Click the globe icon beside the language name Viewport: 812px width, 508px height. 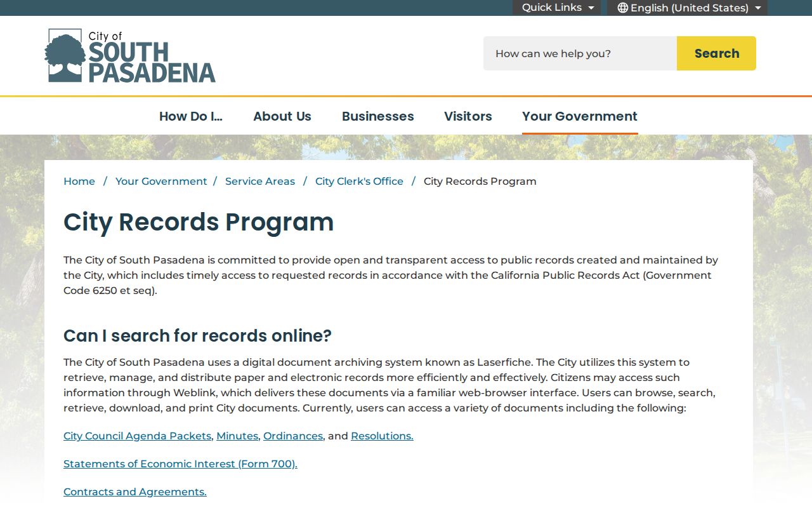point(622,8)
